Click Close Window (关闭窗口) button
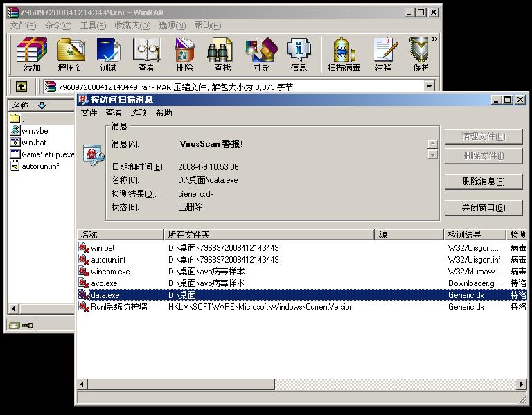The image size is (532, 415). point(483,208)
